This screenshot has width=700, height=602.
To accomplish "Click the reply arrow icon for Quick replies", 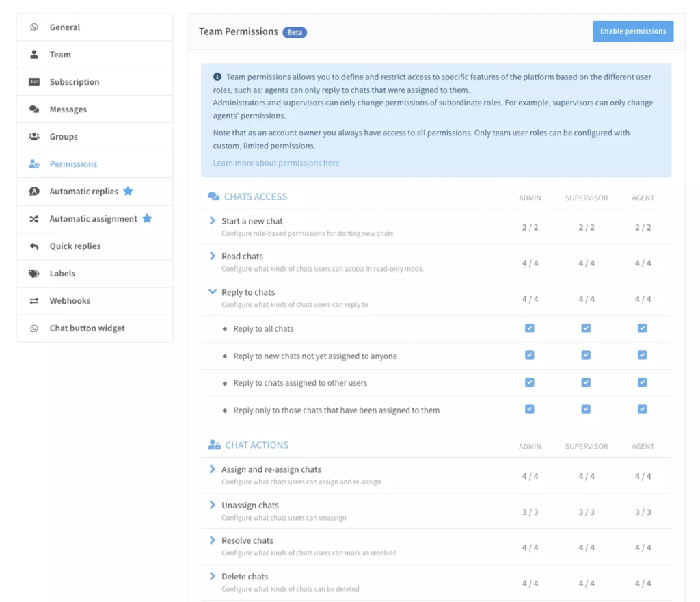I will pos(34,246).
